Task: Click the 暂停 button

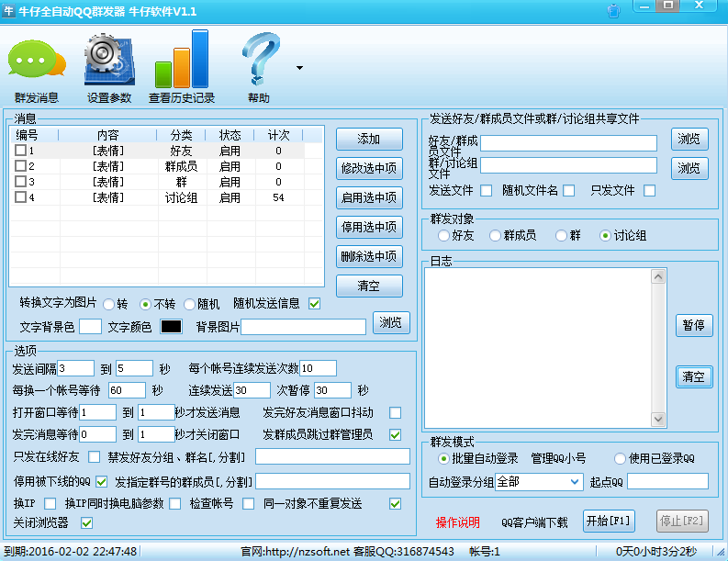Action: coord(694,325)
